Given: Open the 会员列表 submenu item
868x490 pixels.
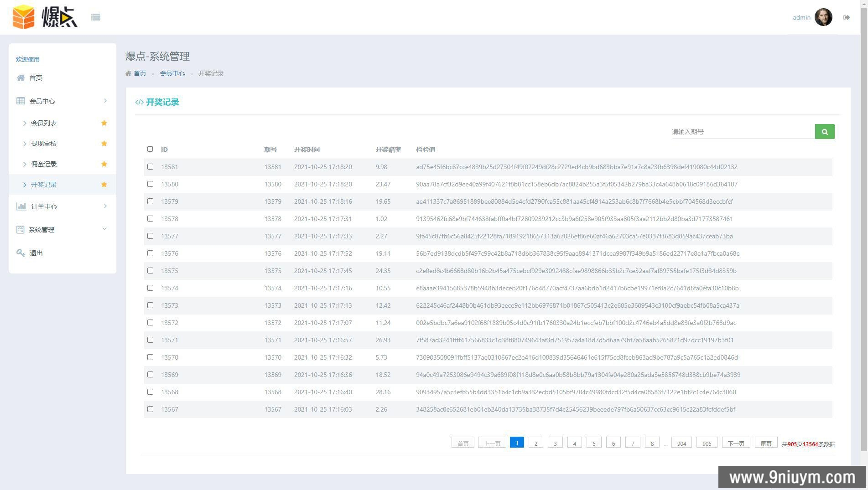Looking at the screenshot, I should pyautogui.click(x=44, y=123).
